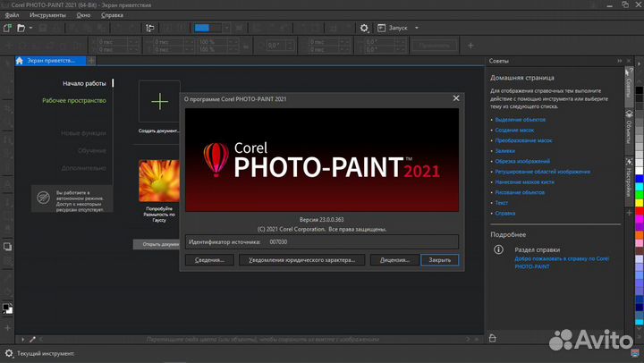Click the Запуск launcher icon
This screenshot has height=363, width=644.
(381, 28)
